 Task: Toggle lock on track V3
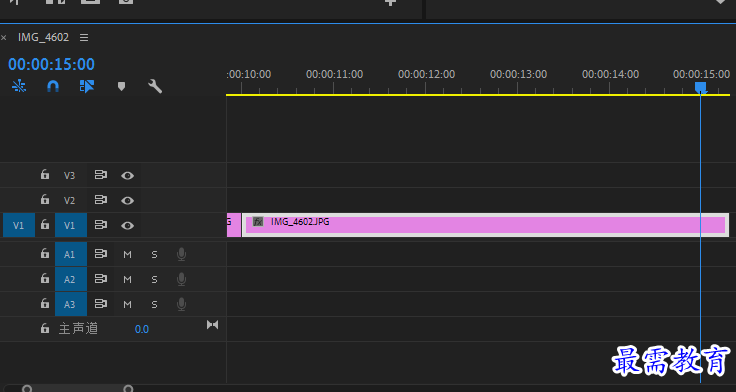(45, 175)
